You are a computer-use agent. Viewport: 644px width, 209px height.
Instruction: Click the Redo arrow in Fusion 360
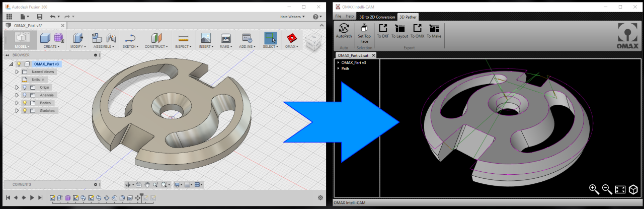tap(67, 17)
